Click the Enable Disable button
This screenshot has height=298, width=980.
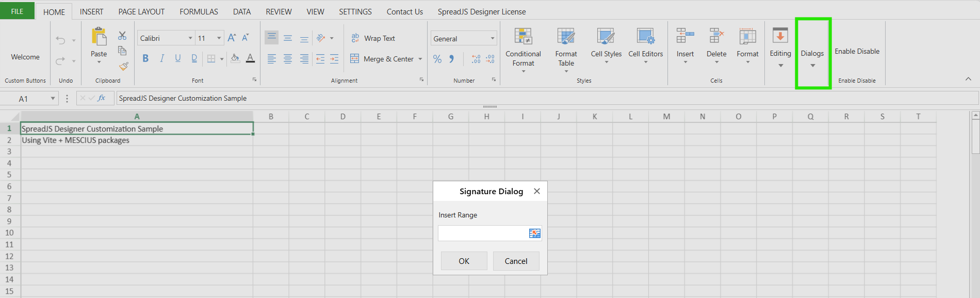[x=857, y=51]
